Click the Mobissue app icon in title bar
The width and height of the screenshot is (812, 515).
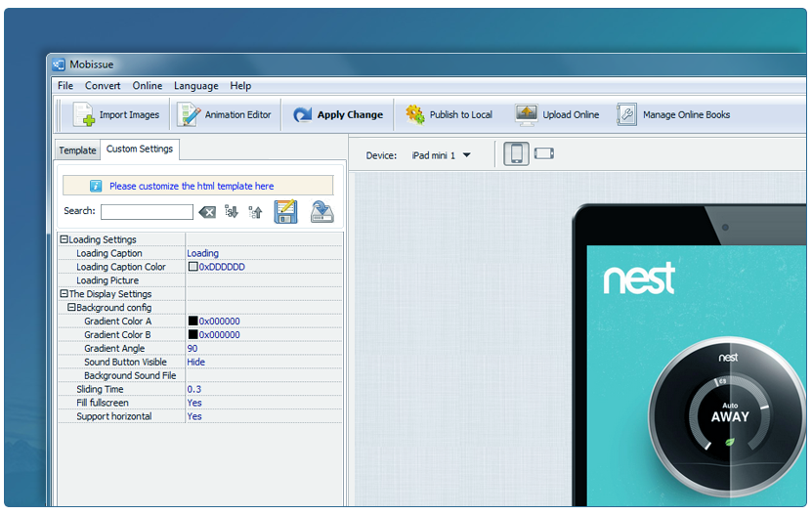click(x=59, y=64)
